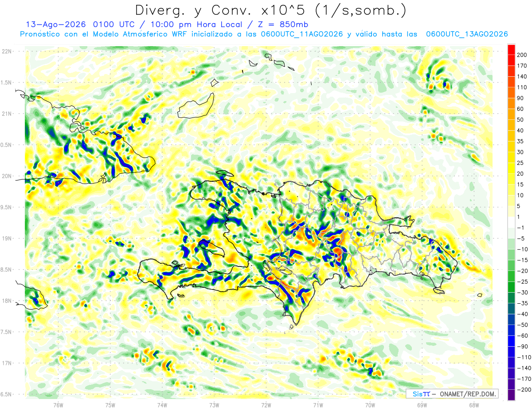Click the colorbar value -110
This screenshot has height=411, width=532.
coord(524,357)
